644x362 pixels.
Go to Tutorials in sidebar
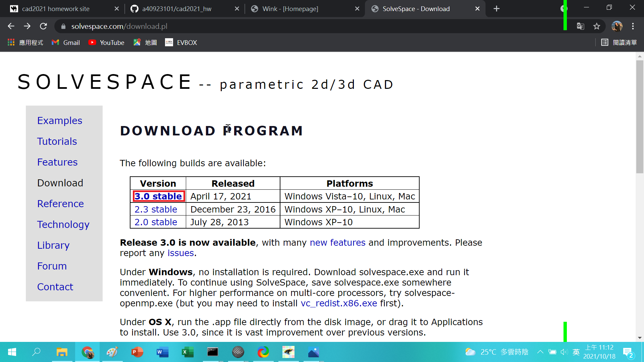(57, 141)
